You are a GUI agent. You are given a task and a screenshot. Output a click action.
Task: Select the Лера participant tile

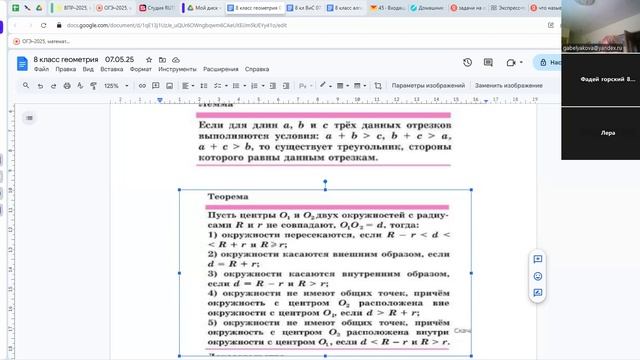tap(600, 133)
